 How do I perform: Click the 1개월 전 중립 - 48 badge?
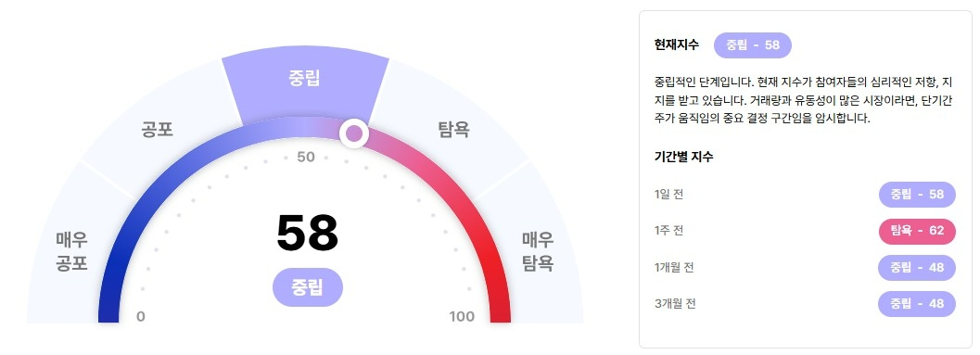tap(917, 268)
